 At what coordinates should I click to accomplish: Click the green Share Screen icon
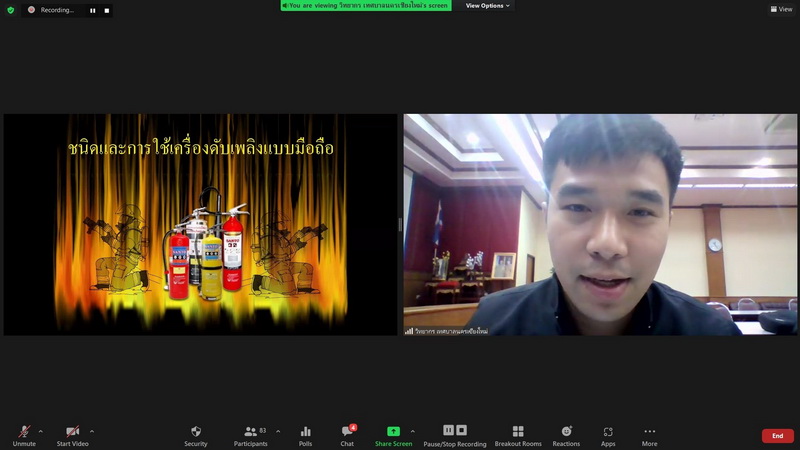pos(393,431)
